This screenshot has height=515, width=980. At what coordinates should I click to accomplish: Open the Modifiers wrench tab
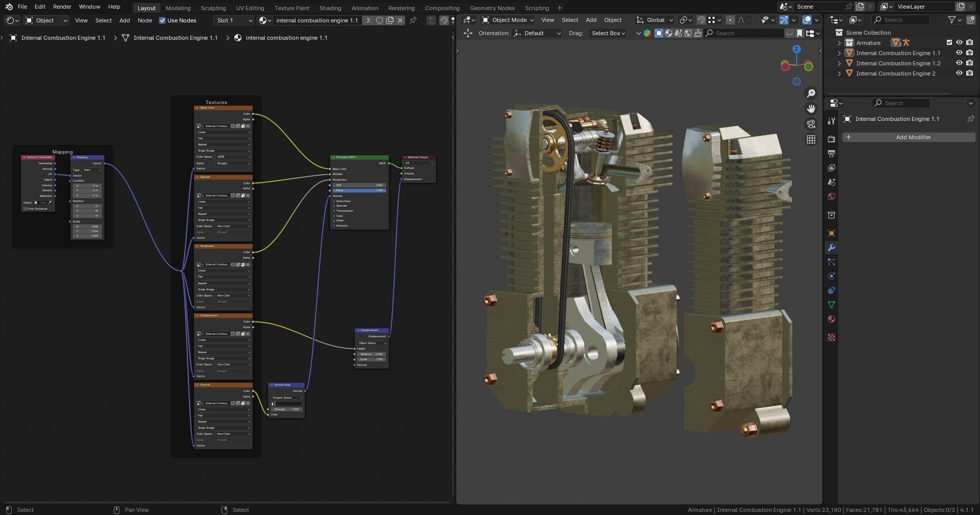[x=831, y=248]
